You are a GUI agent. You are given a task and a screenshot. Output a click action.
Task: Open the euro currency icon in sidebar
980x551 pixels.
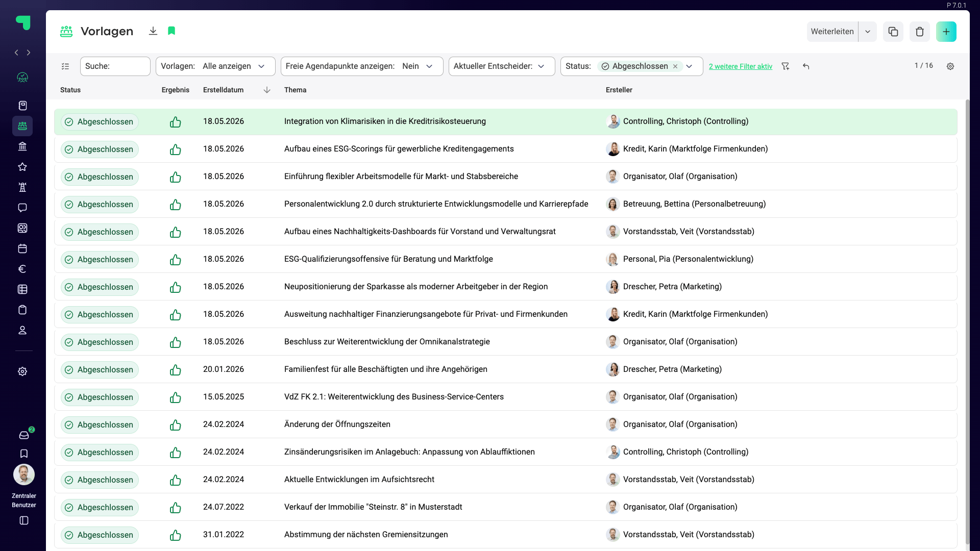[x=22, y=269]
